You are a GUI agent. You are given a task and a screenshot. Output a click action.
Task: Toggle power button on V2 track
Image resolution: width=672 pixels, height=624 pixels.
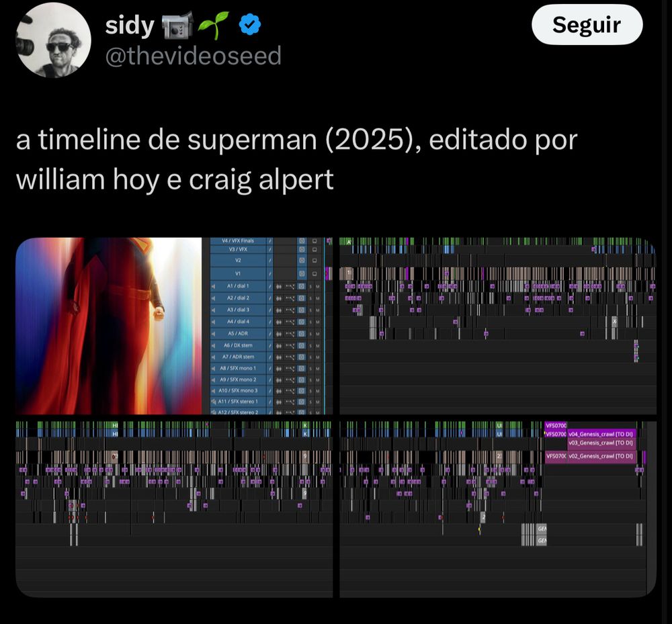pyautogui.click(x=302, y=261)
